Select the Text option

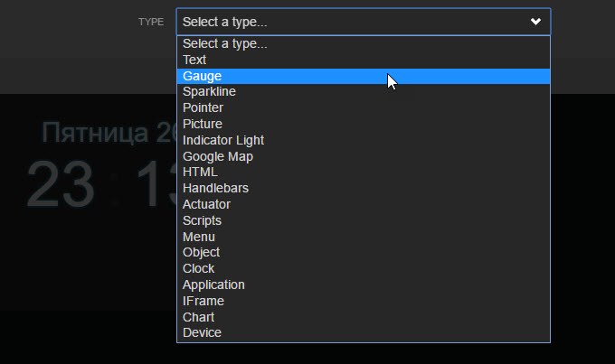194,60
